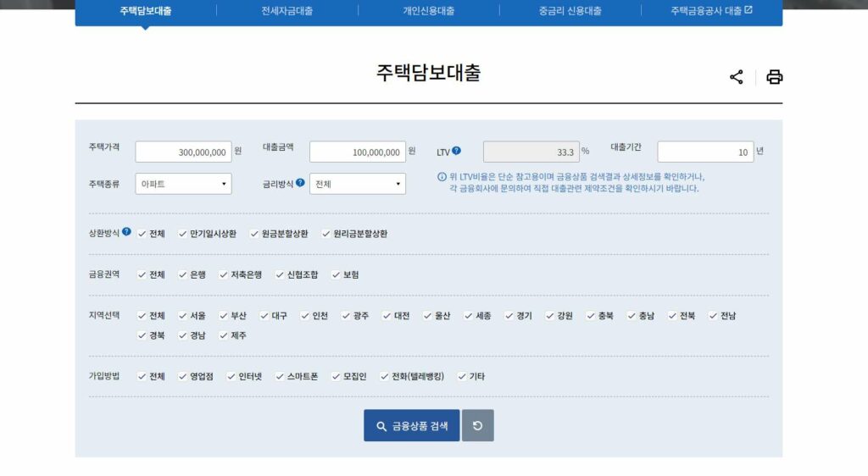Uncheck 경북 region checkbox
The height and width of the screenshot is (476, 868).
click(x=142, y=335)
